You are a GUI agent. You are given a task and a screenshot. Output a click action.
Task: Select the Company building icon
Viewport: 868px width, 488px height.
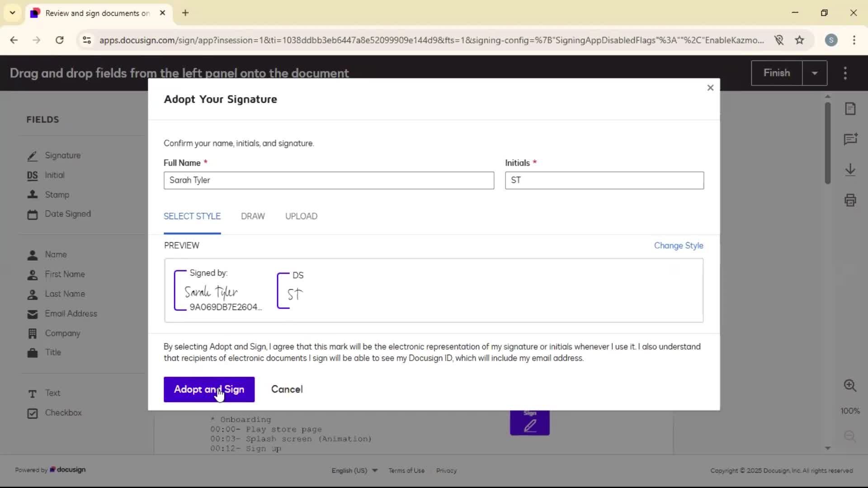[32, 333]
